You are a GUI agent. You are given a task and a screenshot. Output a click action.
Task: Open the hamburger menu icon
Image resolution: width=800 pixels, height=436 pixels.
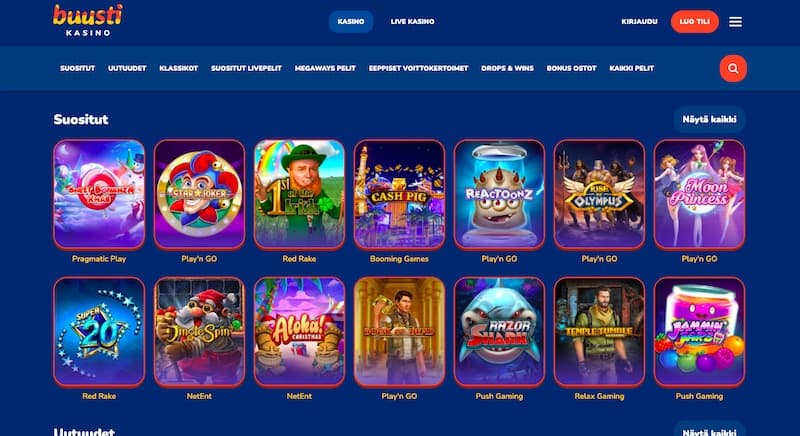pos(735,22)
